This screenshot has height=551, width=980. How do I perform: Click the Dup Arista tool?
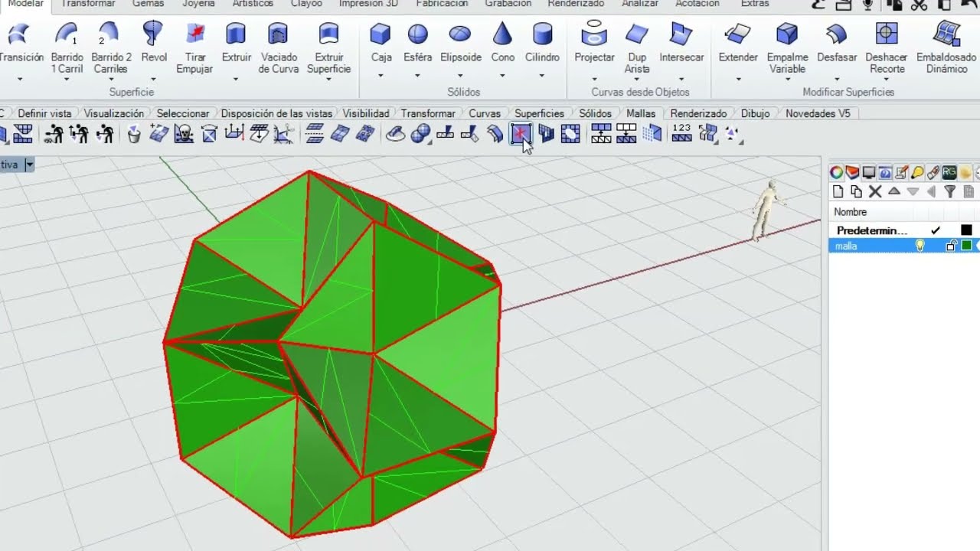click(637, 47)
